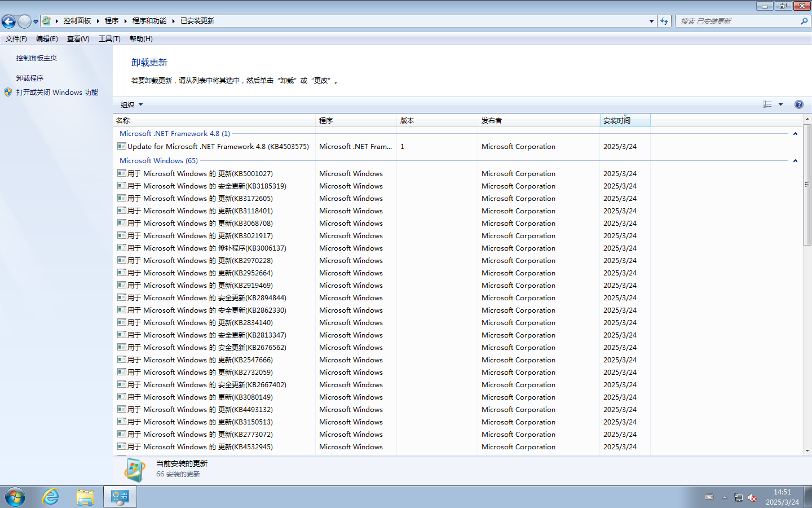Click the muted volume icon in tray
812x508 pixels.
tap(752, 497)
